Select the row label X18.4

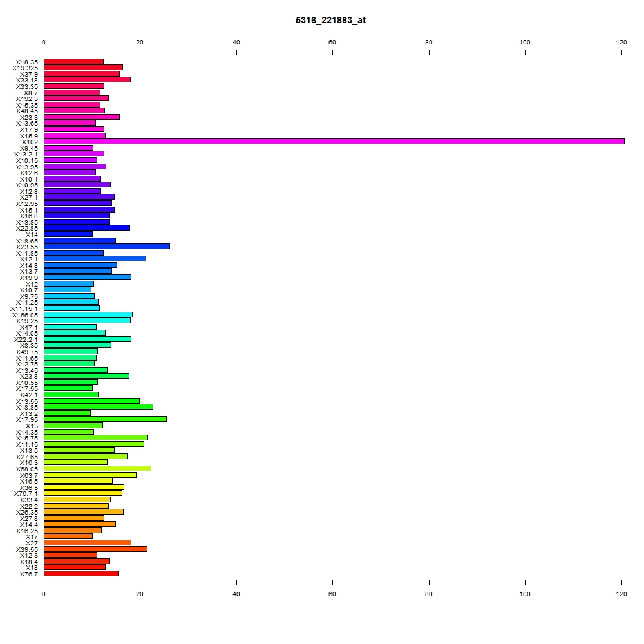[29, 562]
